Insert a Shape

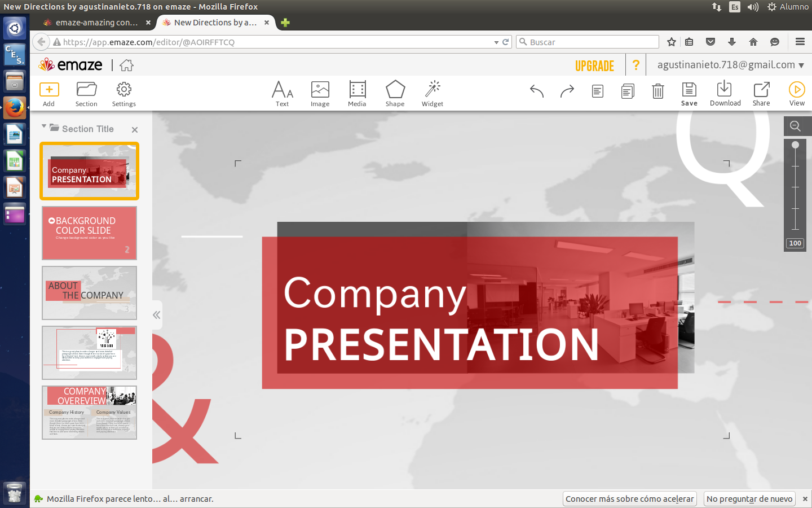(x=395, y=94)
